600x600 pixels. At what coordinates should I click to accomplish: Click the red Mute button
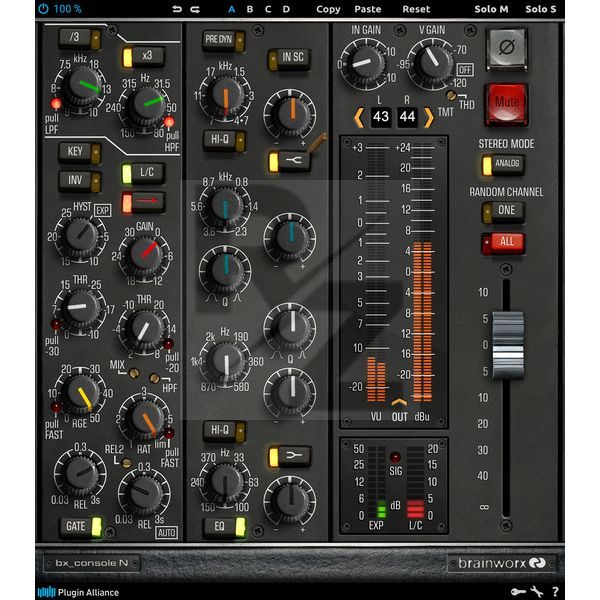[507, 104]
